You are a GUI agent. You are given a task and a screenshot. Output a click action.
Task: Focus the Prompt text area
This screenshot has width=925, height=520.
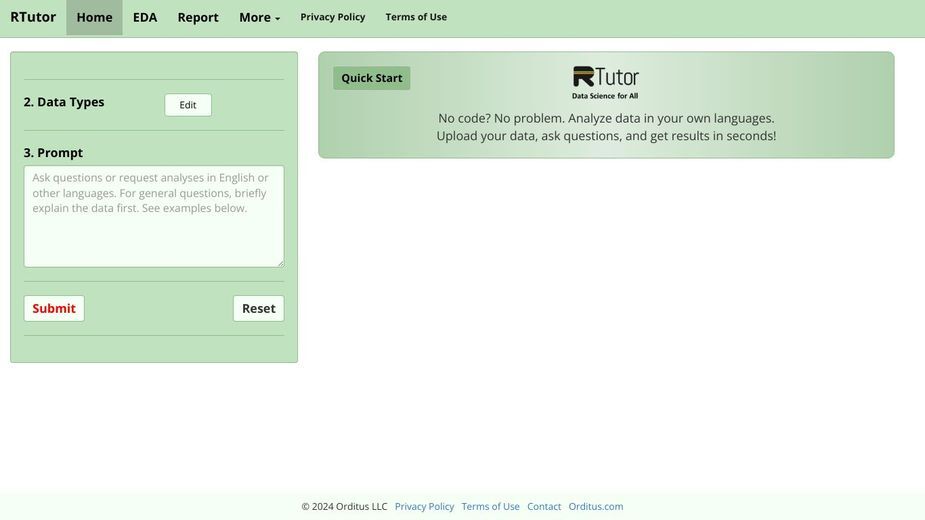click(x=154, y=217)
